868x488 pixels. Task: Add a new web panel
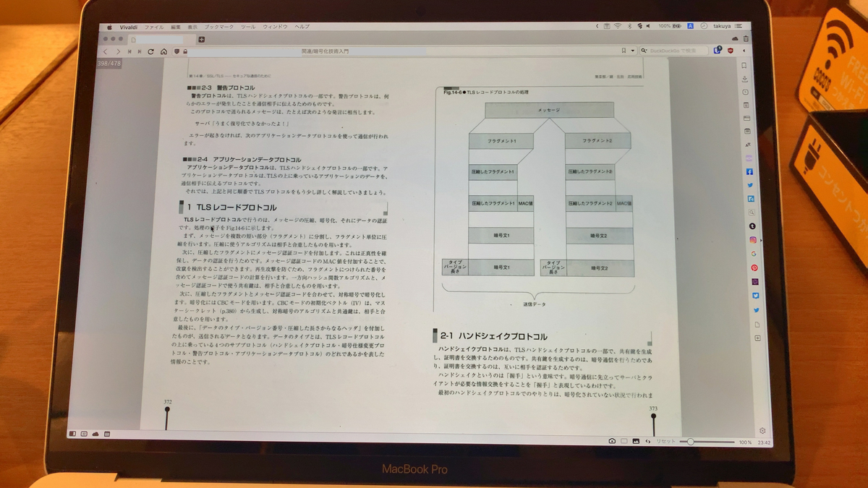coord(758,338)
